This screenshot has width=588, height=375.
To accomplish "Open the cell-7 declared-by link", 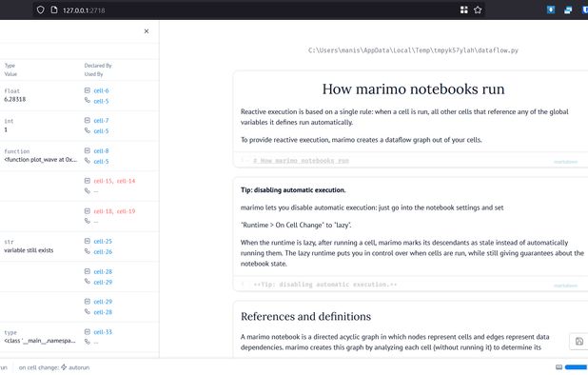I will pyautogui.click(x=101, y=121).
